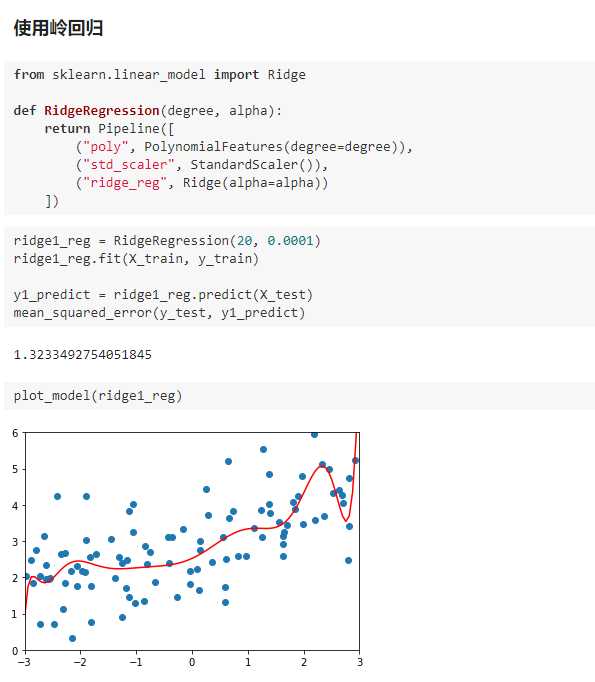Click the x-axis tick label 0
Image resolution: width=595 pixels, height=682 pixels.
(x=192, y=662)
